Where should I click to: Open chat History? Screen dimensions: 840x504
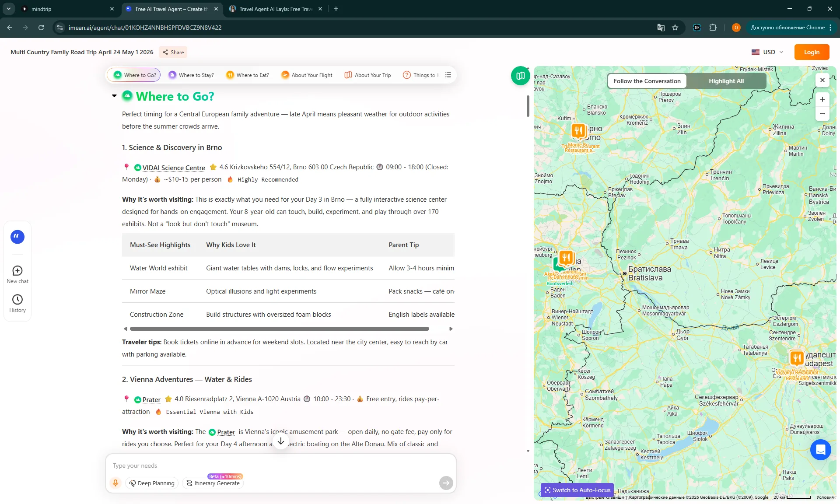17,304
